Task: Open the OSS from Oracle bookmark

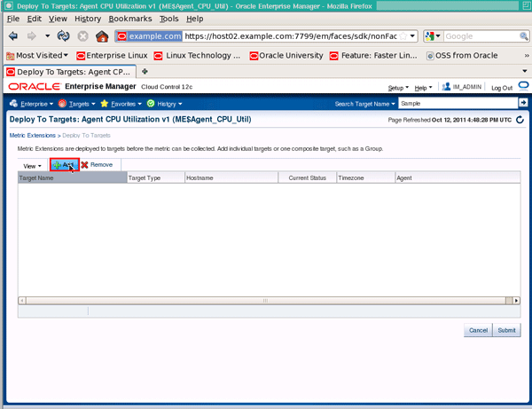Action: 462,55
